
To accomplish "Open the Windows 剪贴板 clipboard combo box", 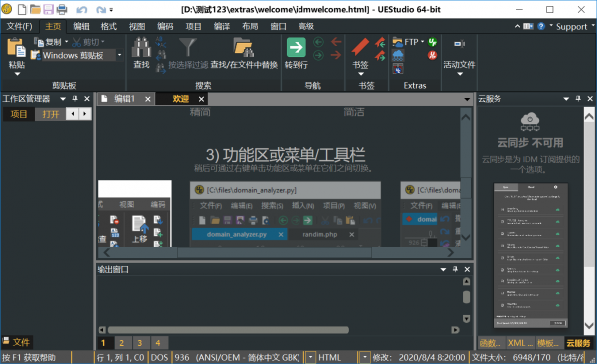I will 78,55.
